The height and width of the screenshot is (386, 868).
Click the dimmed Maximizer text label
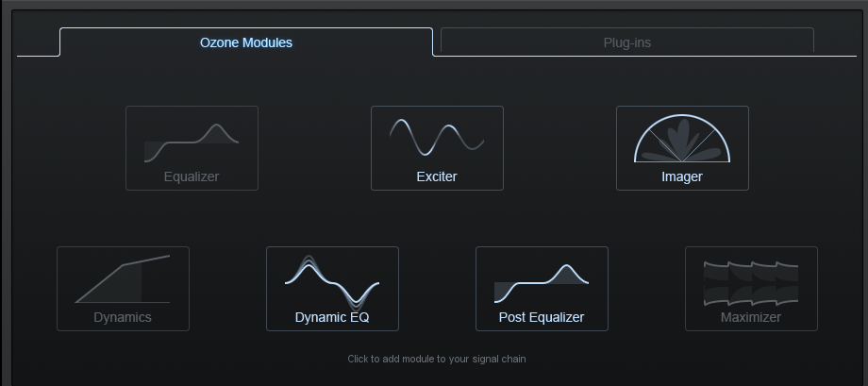[751, 318]
